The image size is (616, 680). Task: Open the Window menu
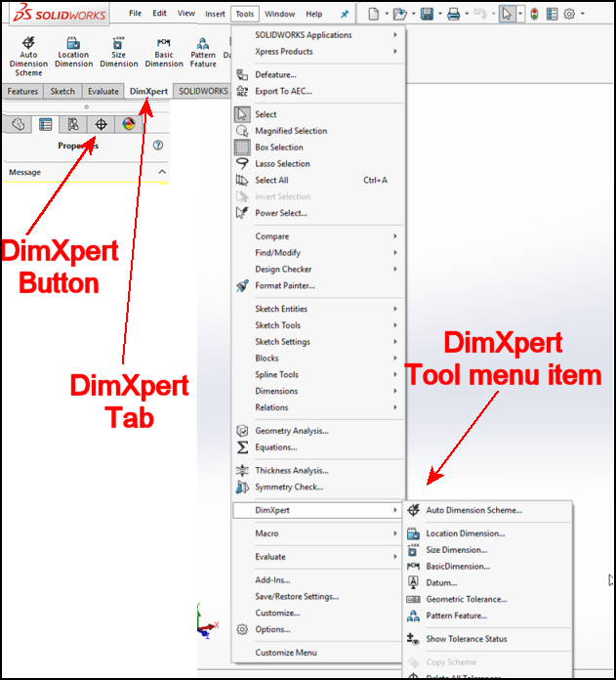point(280,14)
